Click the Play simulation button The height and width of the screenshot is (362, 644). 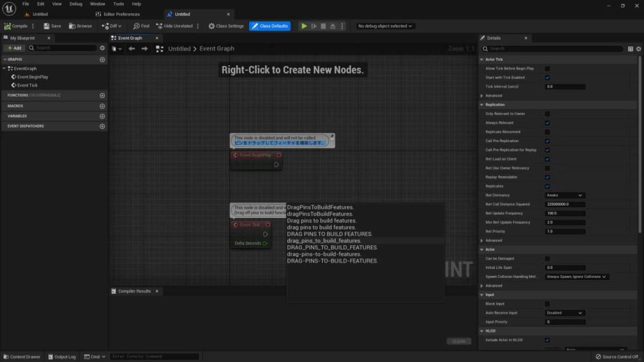coord(304,26)
